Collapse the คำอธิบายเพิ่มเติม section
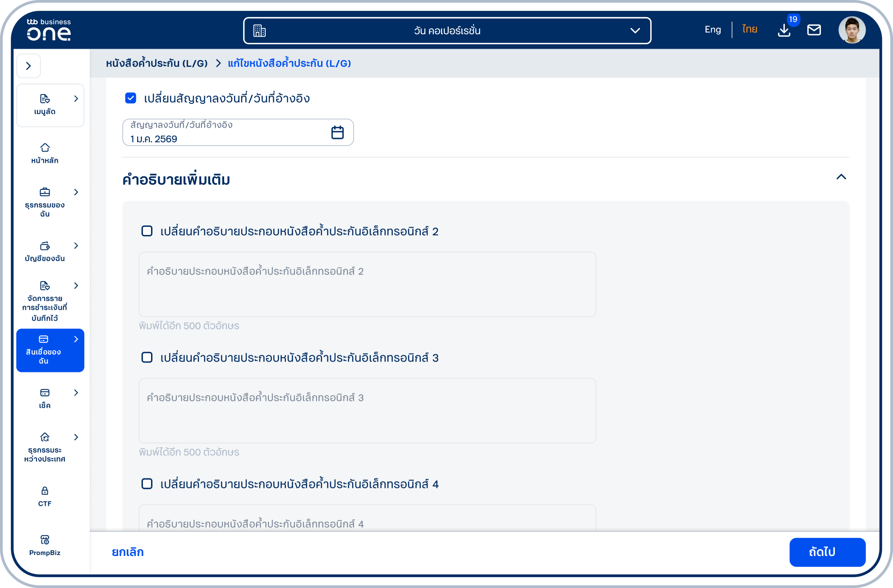The image size is (893, 588). 841,177
